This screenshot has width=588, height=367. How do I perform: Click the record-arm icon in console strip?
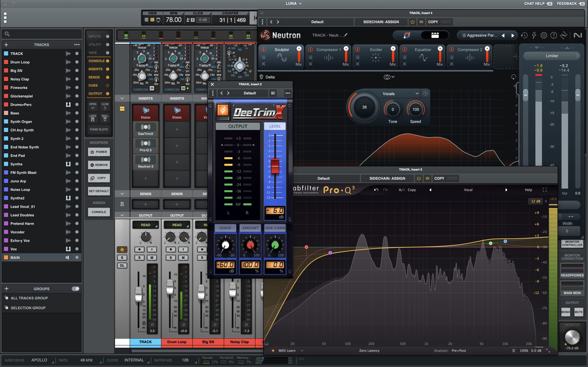coord(122,250)
